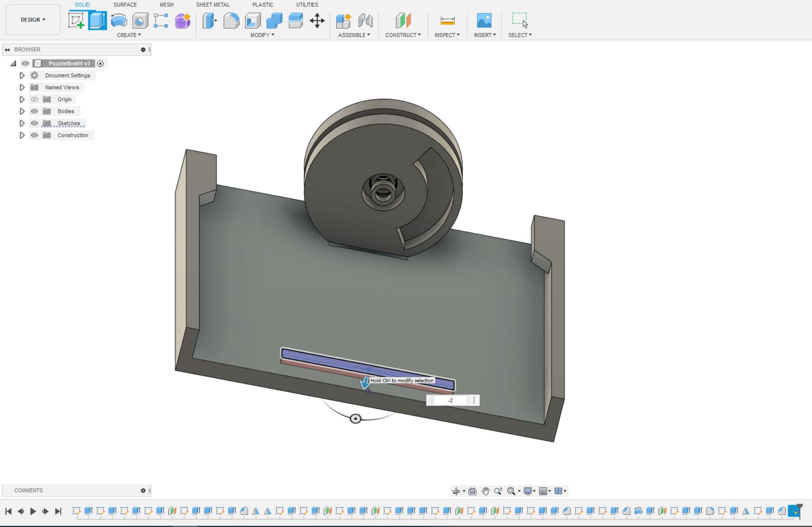Viewport: 812px width, 527px height.
Task: Collapse the BROWSER panel arrows
Action: (7, 50)
